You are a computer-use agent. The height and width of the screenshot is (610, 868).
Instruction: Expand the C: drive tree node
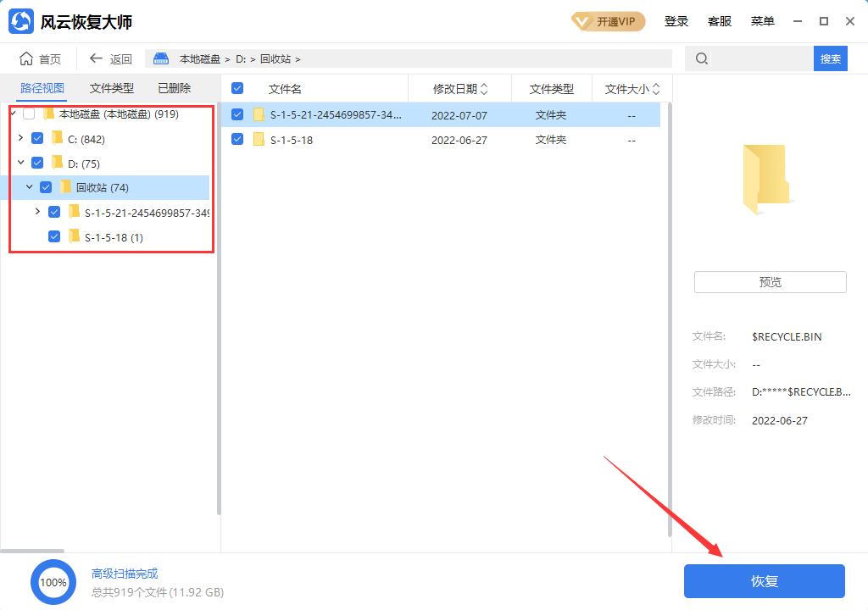[x=20, y=137]
